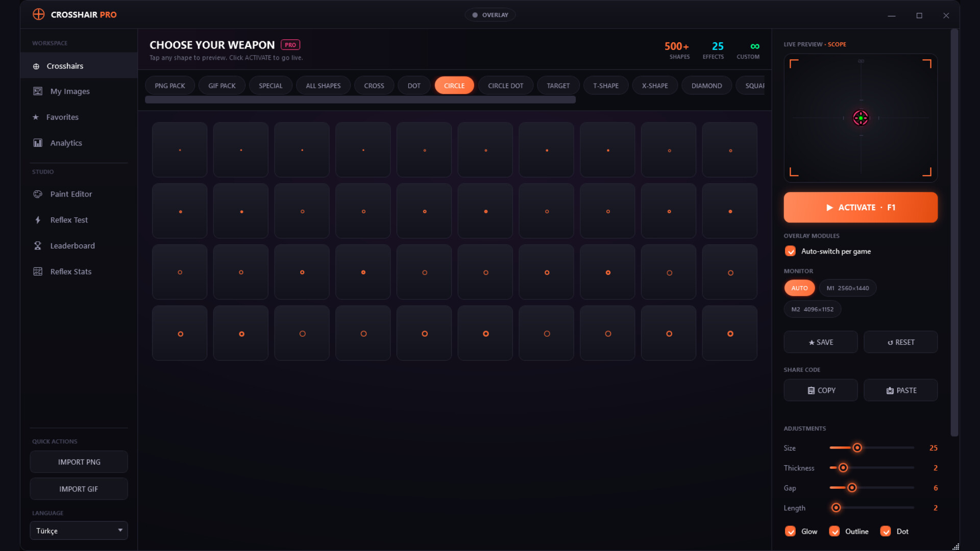980x551 pixels.
Task: Switch to the TARGET tab
Action: [558, 86]
